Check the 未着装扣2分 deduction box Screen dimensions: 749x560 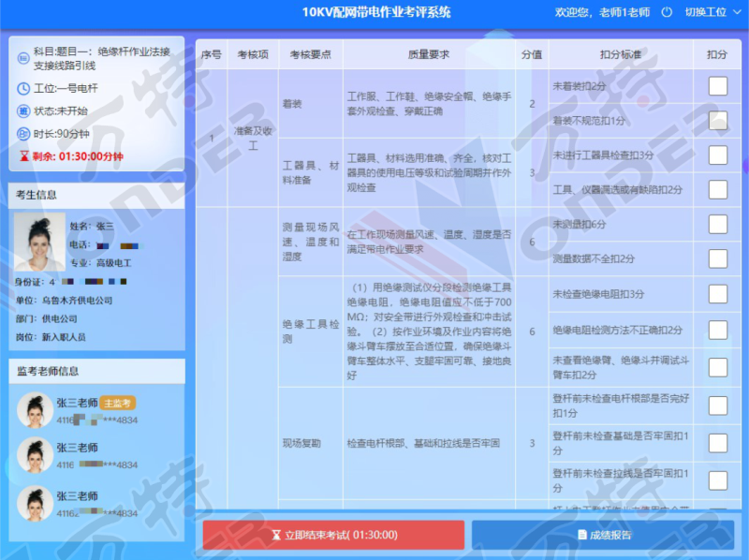tap(717, 86)
